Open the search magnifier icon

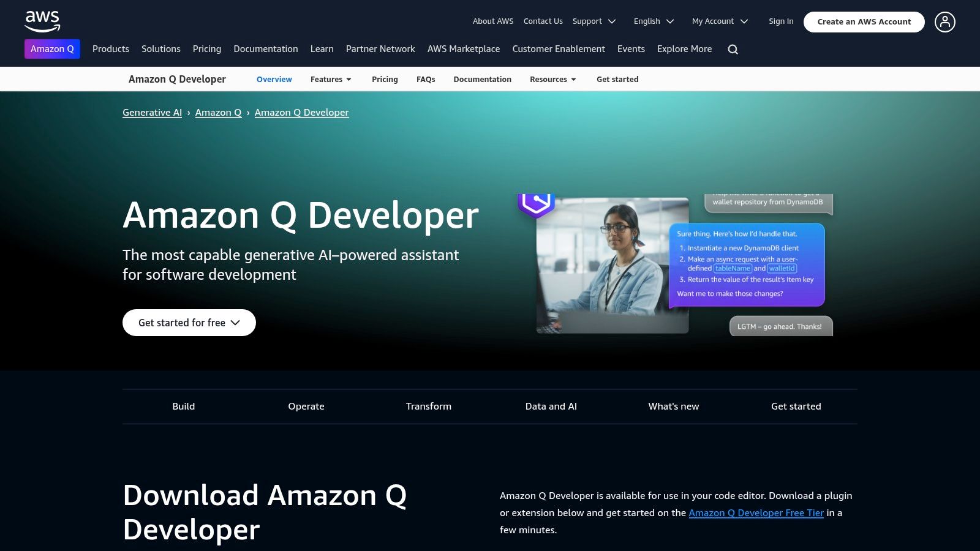[733, 50]
